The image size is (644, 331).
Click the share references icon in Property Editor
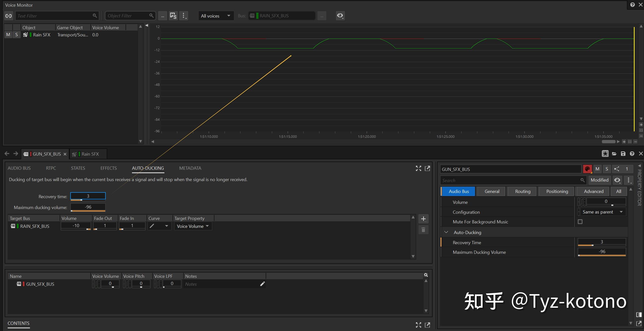617,169
